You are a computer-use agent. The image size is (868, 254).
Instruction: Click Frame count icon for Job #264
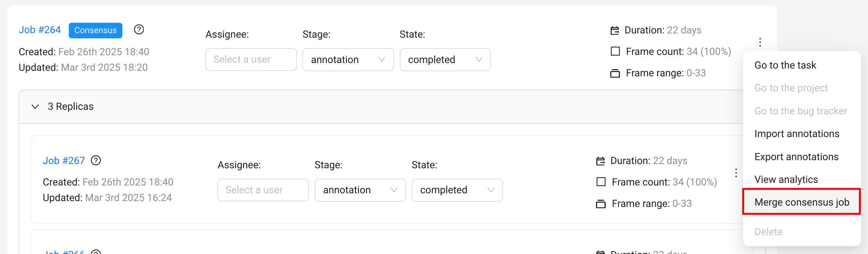point(615,51)
